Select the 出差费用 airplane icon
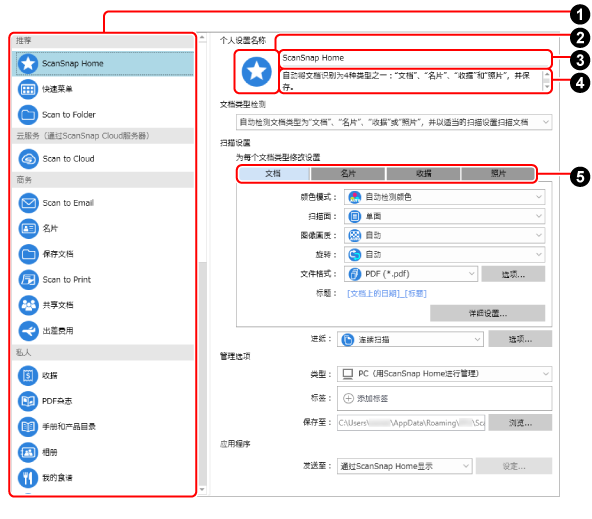This screenshot has height=519, width=592. 28,331
